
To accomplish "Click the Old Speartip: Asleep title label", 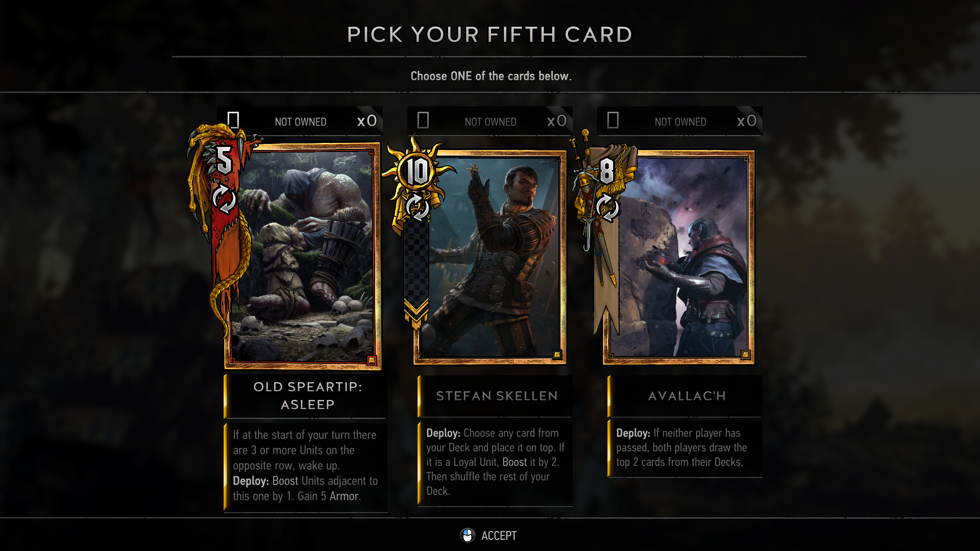I will 308,395.
